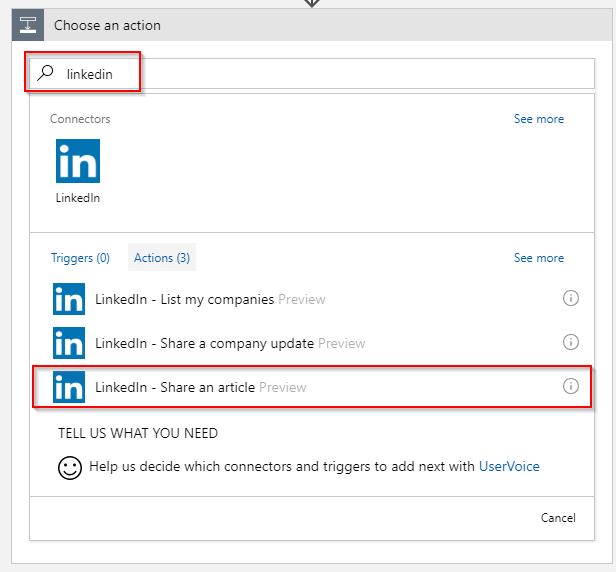Click LinkedIn icon for List my companies
Screen dimensions: 616x572
click(x=69, y=299)
